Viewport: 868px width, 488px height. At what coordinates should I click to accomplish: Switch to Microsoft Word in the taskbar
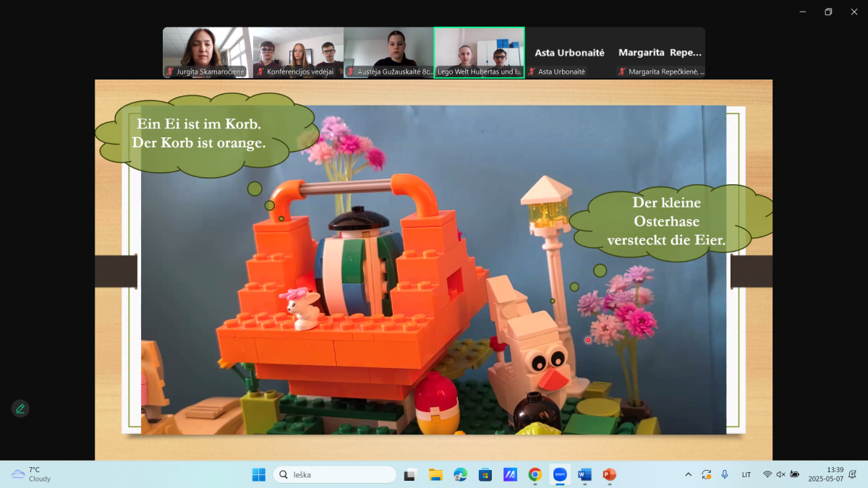click(584, 474)
